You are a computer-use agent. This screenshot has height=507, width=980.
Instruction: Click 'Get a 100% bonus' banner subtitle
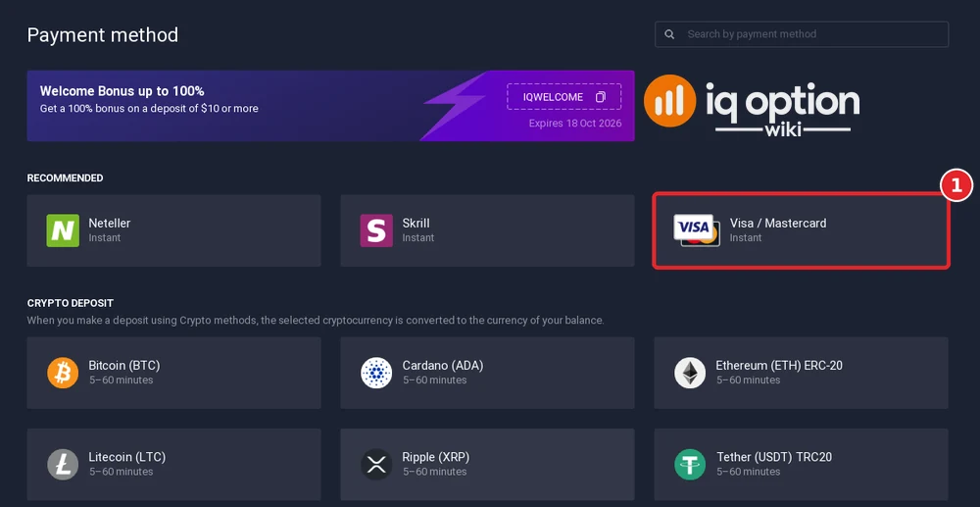[x=149, y=109]
